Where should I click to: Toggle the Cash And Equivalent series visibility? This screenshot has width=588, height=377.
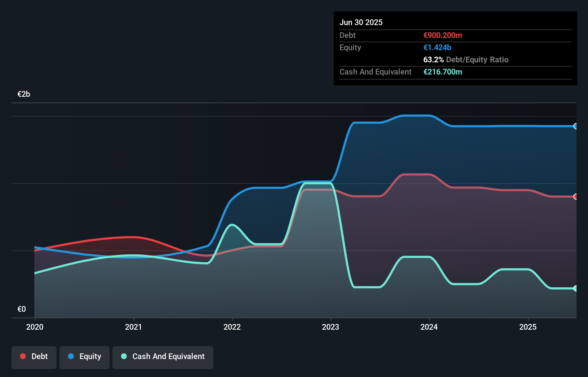tap(163, 357)
